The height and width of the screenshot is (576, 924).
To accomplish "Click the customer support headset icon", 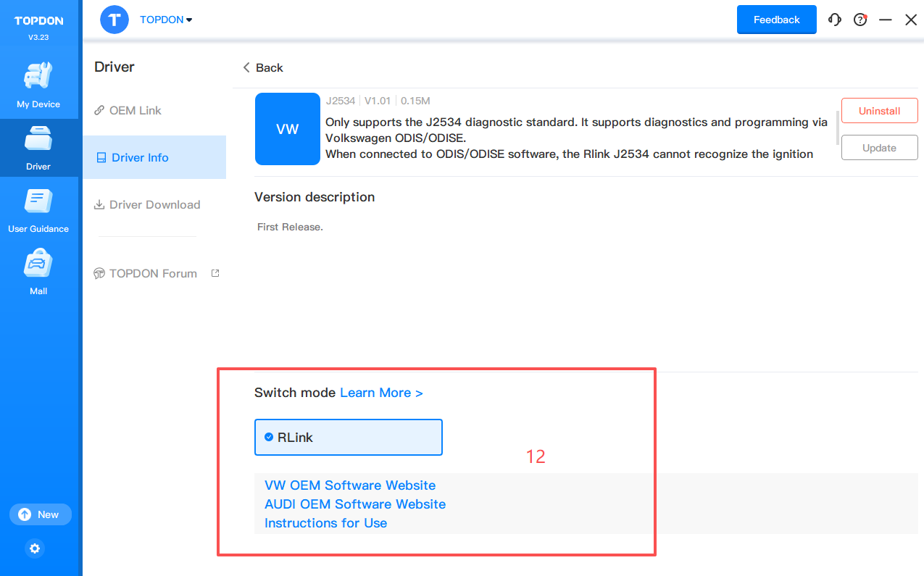I will 835,20.
